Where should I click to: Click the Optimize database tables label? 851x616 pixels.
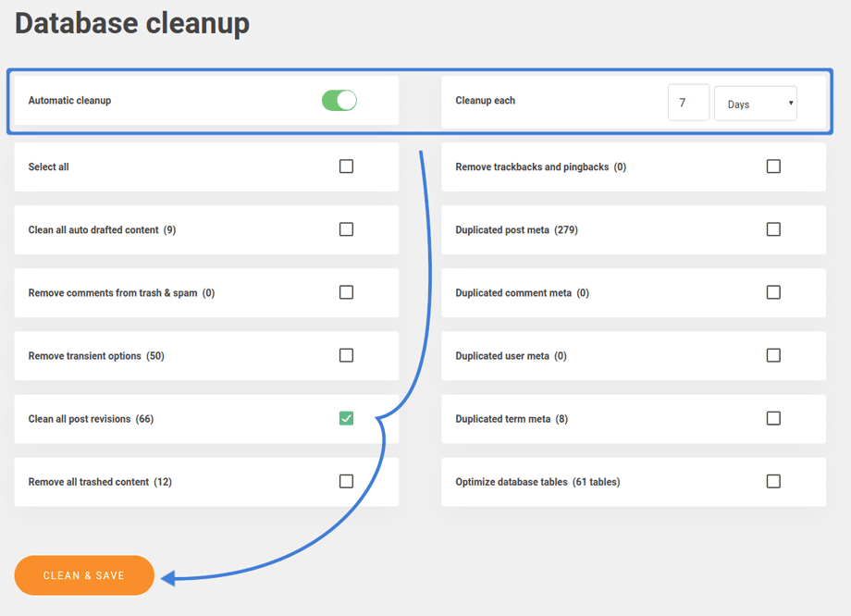pos(537,482)
